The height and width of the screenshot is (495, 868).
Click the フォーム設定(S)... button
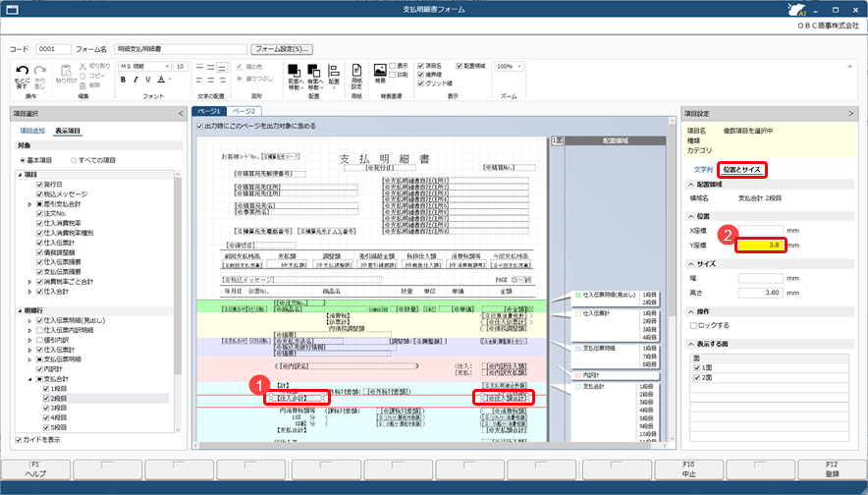tap(282, 49)
